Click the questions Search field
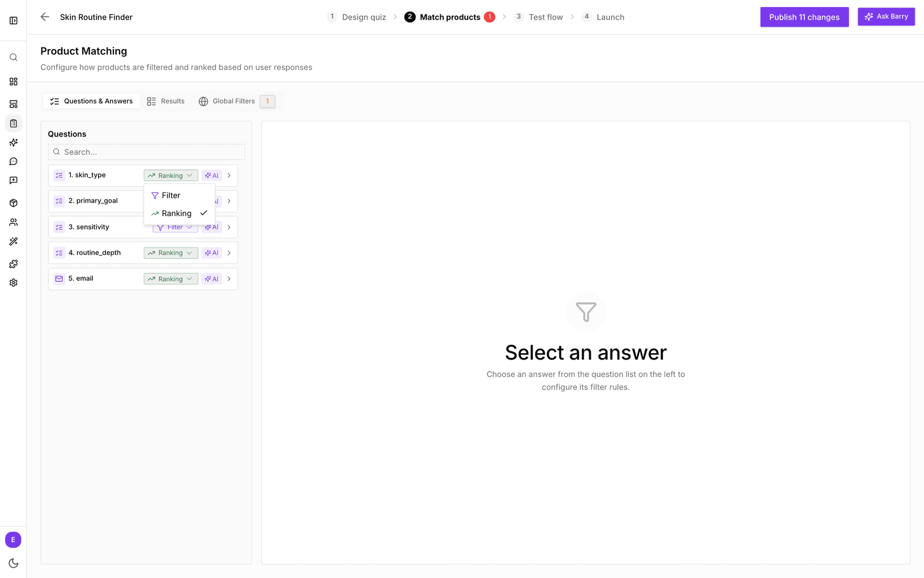Viewport: 924px width, 578px height. pos(147,152)
